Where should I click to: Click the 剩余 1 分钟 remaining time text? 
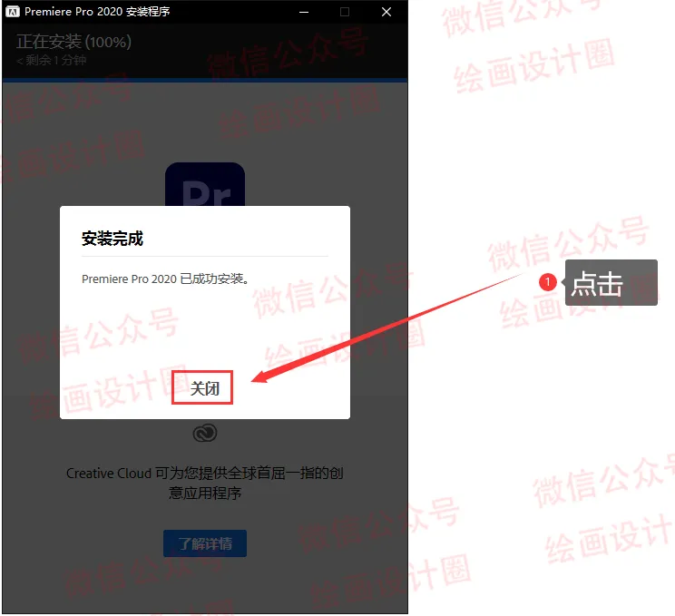pyautogui.click(x=51, y=60)
